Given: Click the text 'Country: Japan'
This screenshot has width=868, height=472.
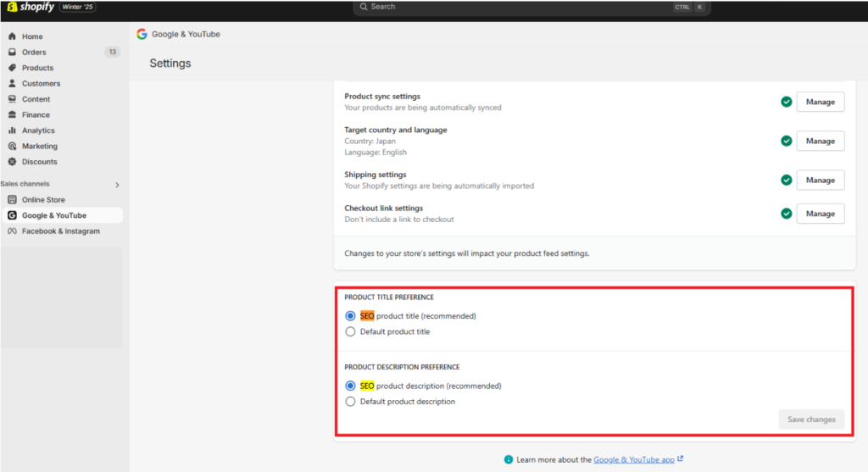Looking at the screenshot, I should [370, 142].
